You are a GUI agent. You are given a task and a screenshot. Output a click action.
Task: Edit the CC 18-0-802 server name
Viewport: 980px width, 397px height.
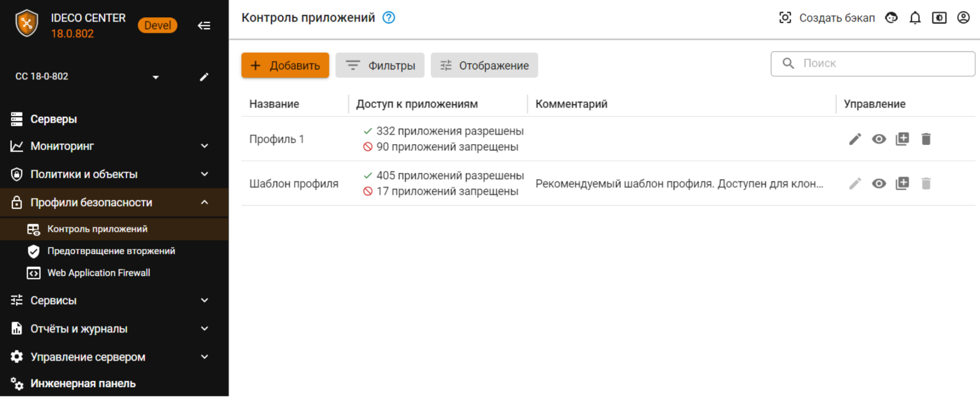click(x=204, y=77)
